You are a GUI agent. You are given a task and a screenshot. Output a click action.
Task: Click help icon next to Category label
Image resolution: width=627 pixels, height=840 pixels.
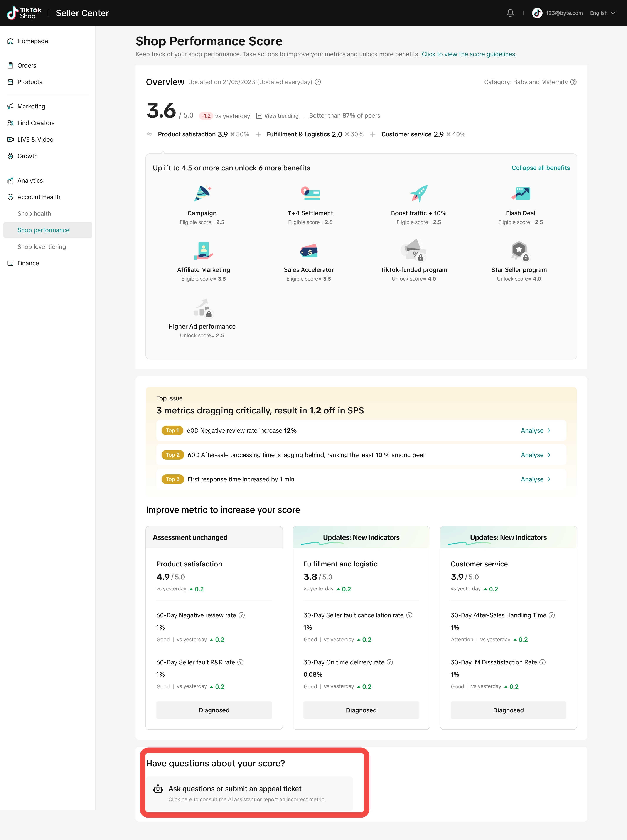[x=573, y=82]
